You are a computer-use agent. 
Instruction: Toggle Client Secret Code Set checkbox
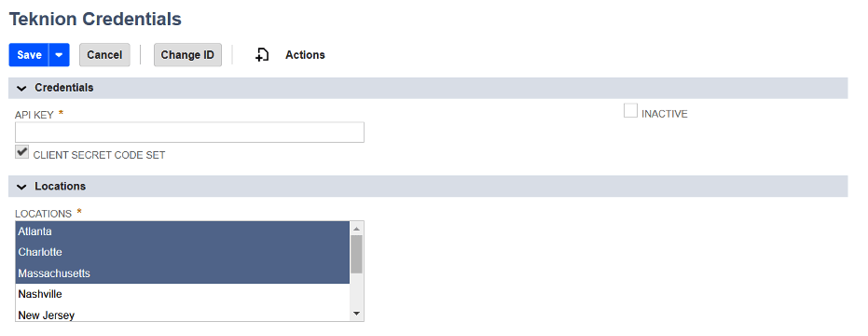coord(21,152)
